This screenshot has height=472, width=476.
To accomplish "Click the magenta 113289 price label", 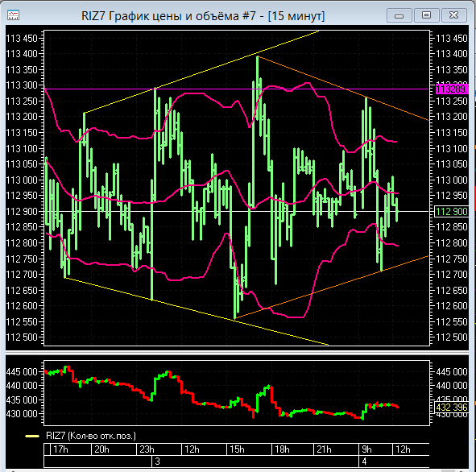I will click(x=452, y=89).
